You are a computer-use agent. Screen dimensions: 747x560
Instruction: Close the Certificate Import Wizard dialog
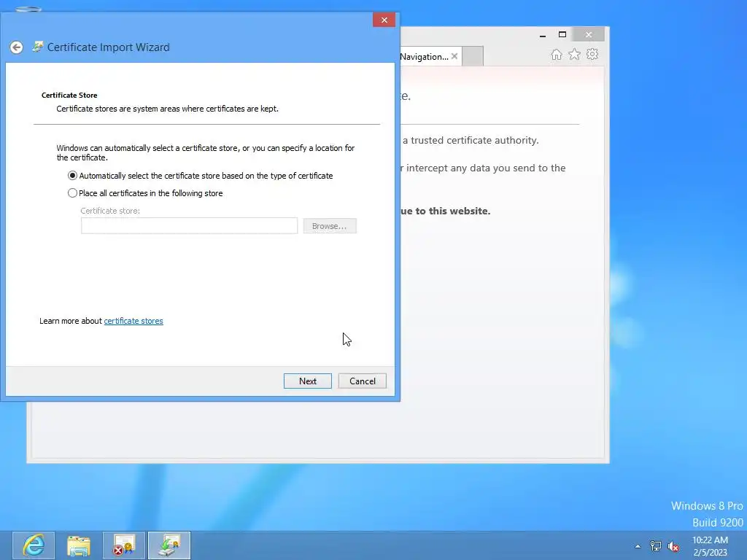tap(384, 20)
